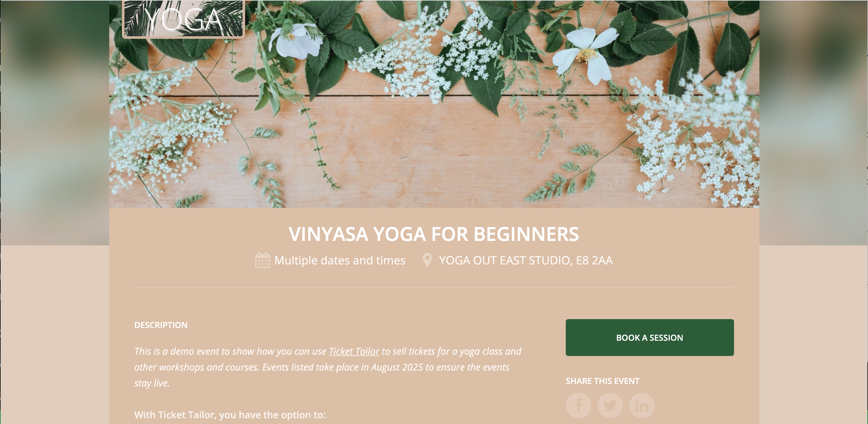
Task: Click the 'August 2025' text in description
Action: click(x=397, y=367)
